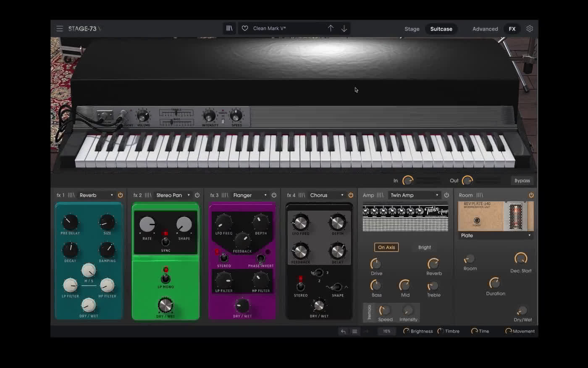
Task: Switch to the Suitcase model tab
Action: click(441, 29)
